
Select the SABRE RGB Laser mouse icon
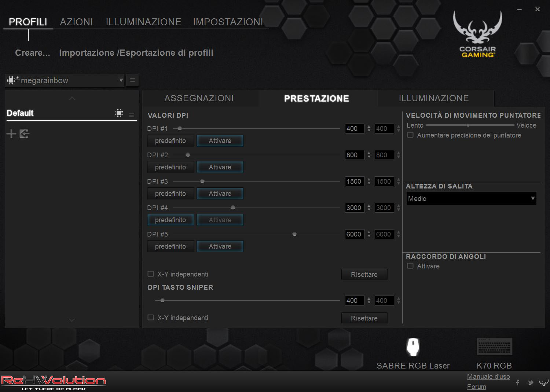click(413, 347)
